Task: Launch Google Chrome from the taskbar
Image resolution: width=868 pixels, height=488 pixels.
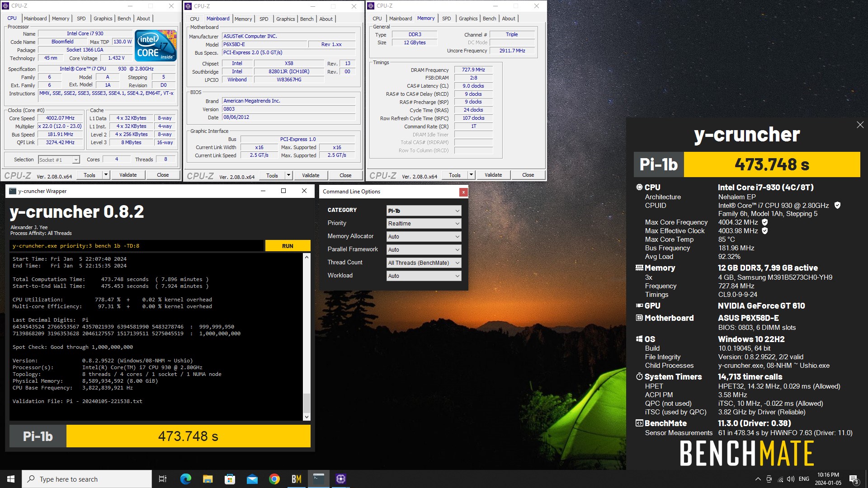Action: [274, 479]
